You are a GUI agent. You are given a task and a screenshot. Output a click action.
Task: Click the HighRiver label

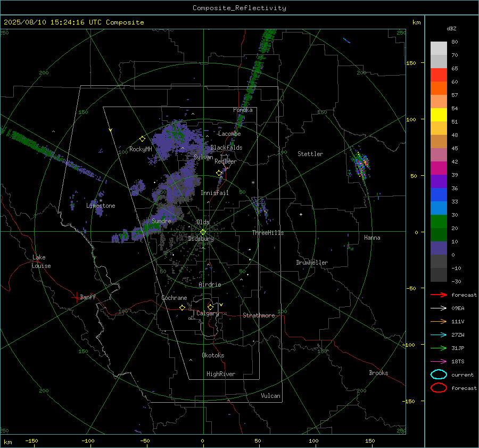221,374
